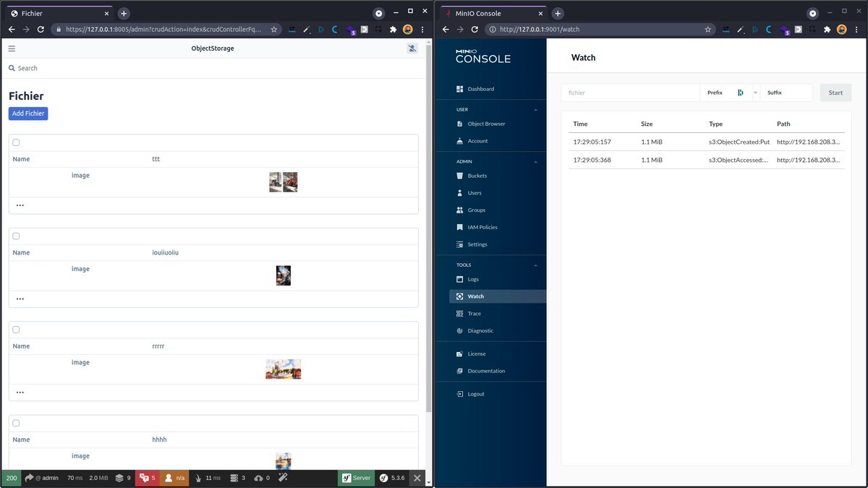The height and width of the screenshot is (488, 868).
Task: Check the checkbox for record ttt
Action: (16, 142)
